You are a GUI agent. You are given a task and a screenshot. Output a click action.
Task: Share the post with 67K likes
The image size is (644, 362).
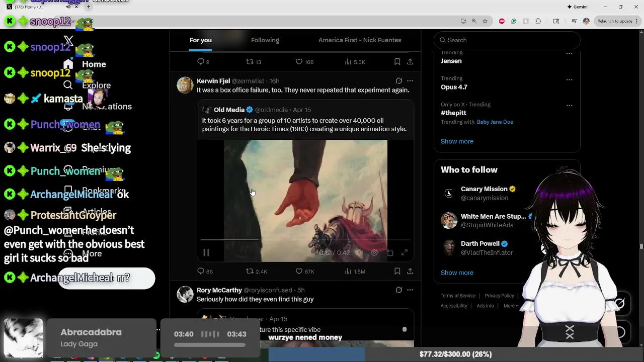pyautogui.click(x=410, y=271)
